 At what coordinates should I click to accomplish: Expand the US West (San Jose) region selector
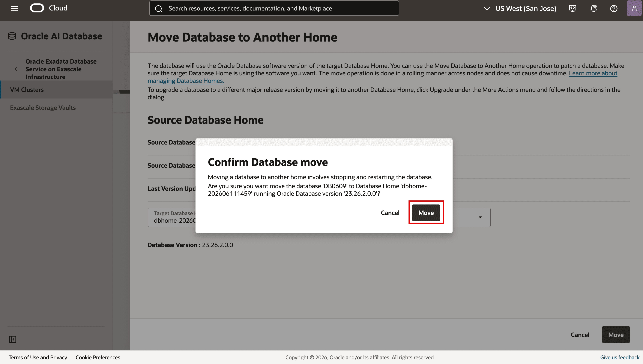click(x=520, y=9)
